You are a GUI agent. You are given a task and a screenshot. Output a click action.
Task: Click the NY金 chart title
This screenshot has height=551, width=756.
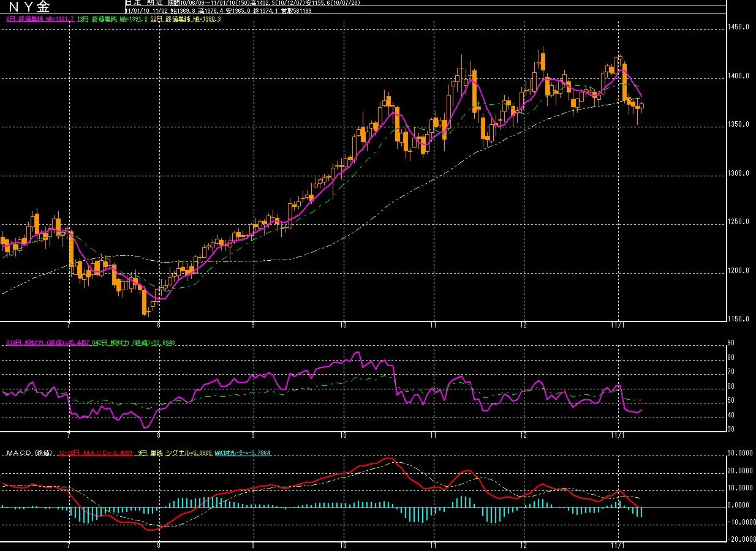(29, 7)
